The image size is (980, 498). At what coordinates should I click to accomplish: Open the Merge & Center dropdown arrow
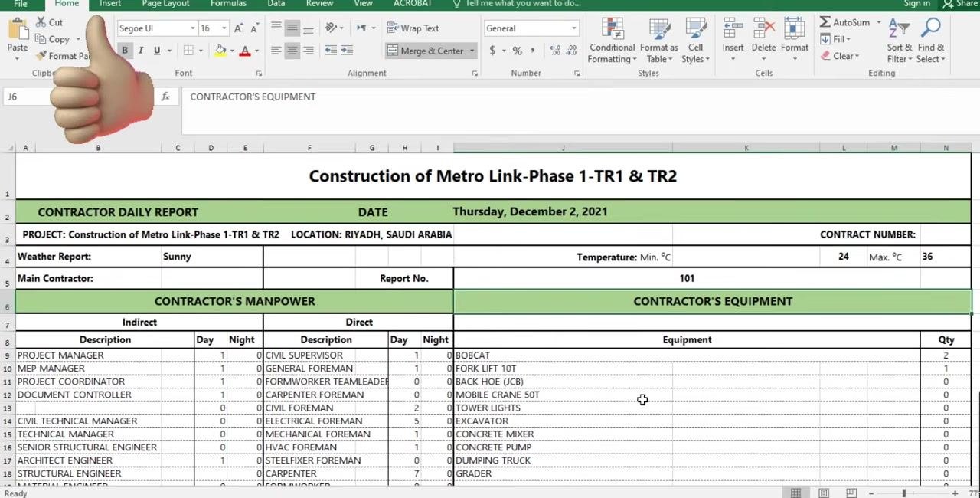coord(472,51)
